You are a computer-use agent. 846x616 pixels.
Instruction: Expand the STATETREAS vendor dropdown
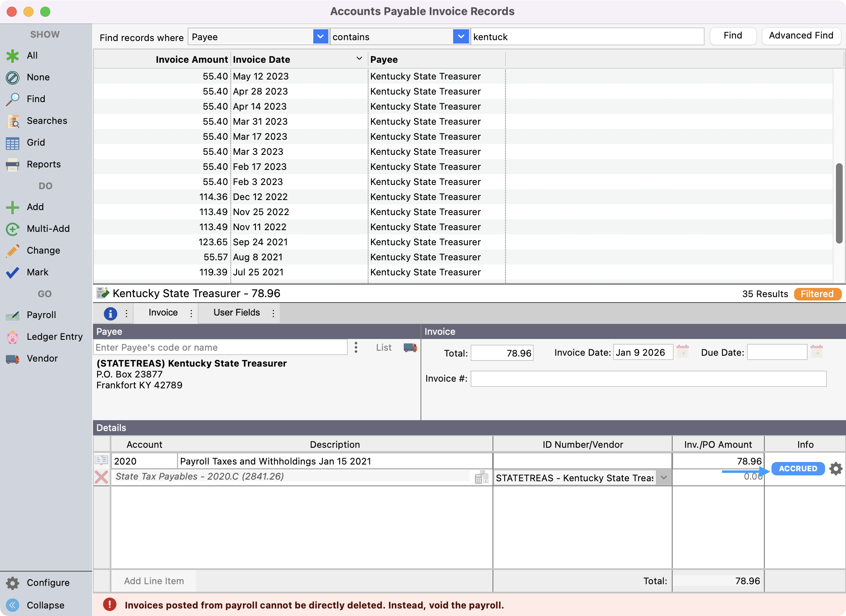(x=664, y=477)
